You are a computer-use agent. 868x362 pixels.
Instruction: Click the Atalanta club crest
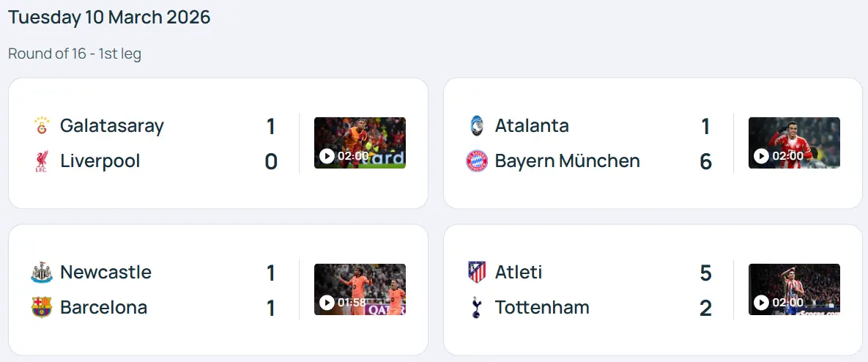477,125
